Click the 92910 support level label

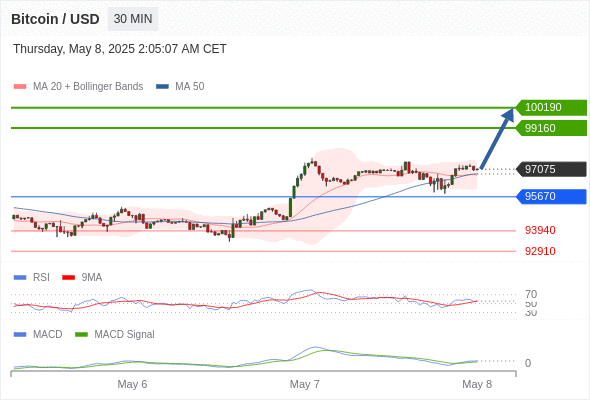pos(540,251)
